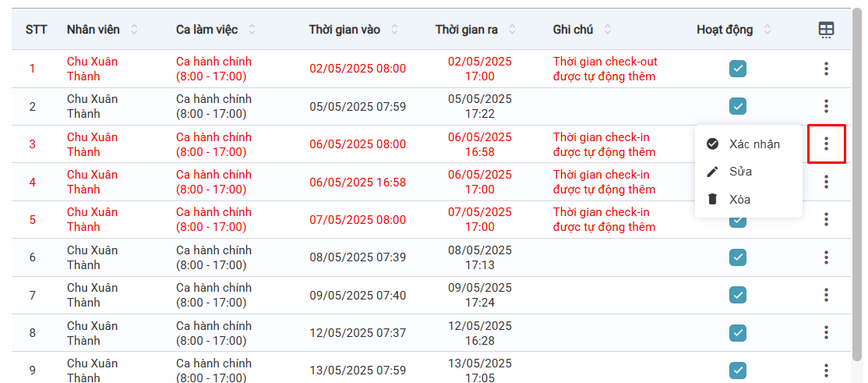Toggle Hoạt động checkbox for 05/05/2025 row
This screenshot has width=868, height=383.
[x=738, y=106]
